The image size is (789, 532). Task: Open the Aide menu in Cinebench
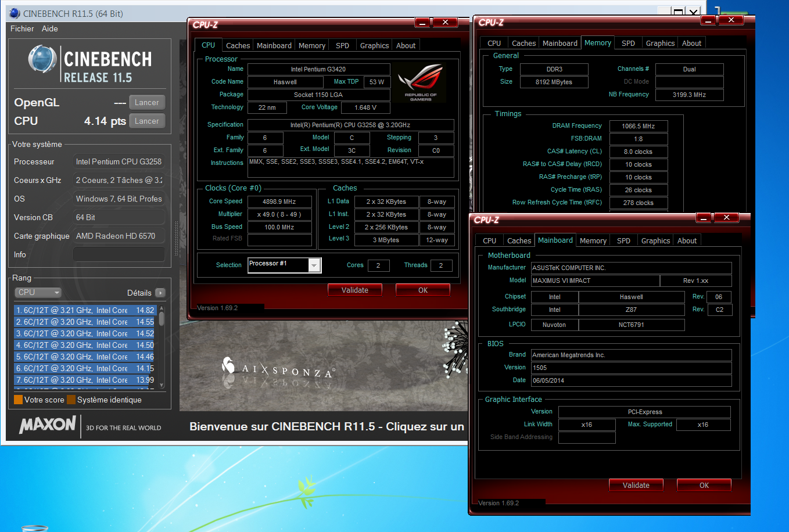click(x=50, y=28)
